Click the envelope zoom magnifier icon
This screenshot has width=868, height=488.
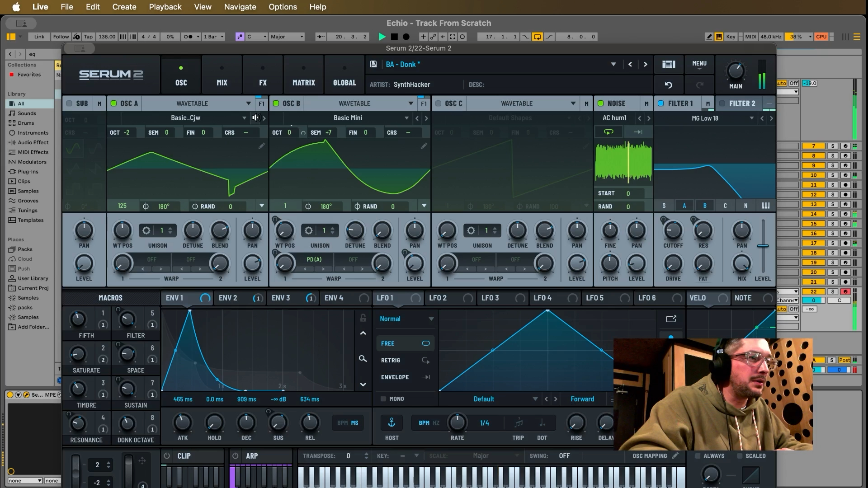363,358
